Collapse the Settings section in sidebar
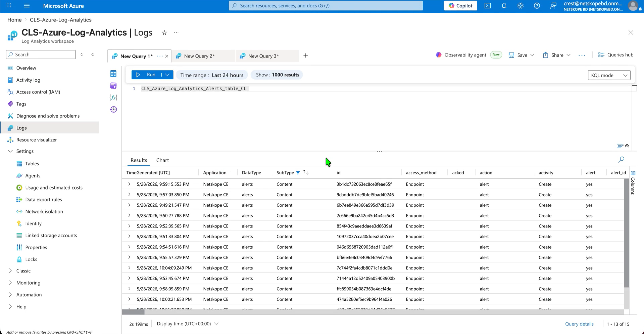Screen dimensions: 644x334 (10, 151)
